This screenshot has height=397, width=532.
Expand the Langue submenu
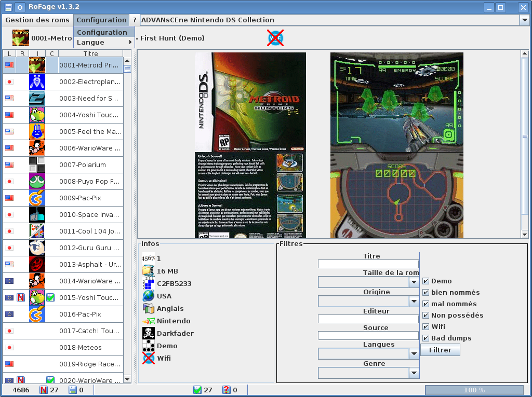(104, 43)
